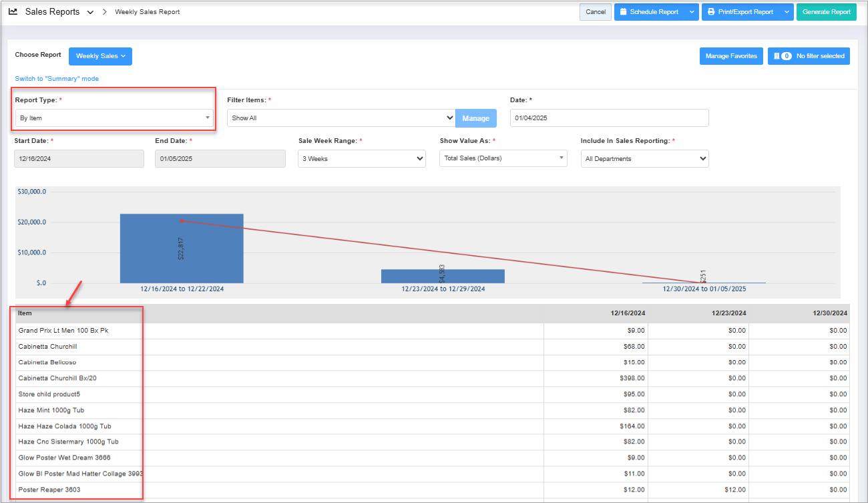Click the 12/16/2024 to 12/22/2024 axis label
This screenshot has height=503, width=868.
(182, 289)
